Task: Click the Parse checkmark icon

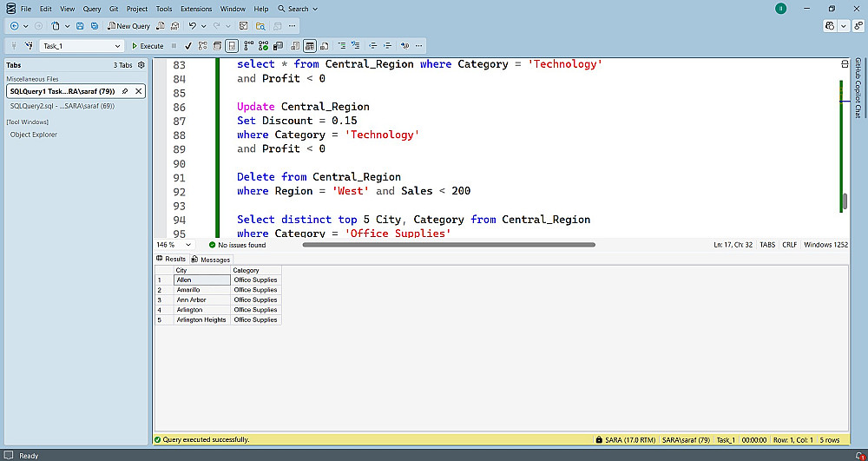Action: pos(188,46)
